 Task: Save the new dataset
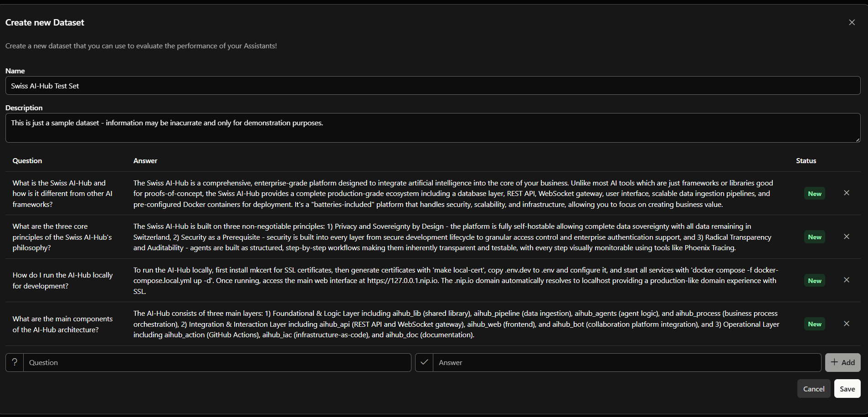coord(847,389)
